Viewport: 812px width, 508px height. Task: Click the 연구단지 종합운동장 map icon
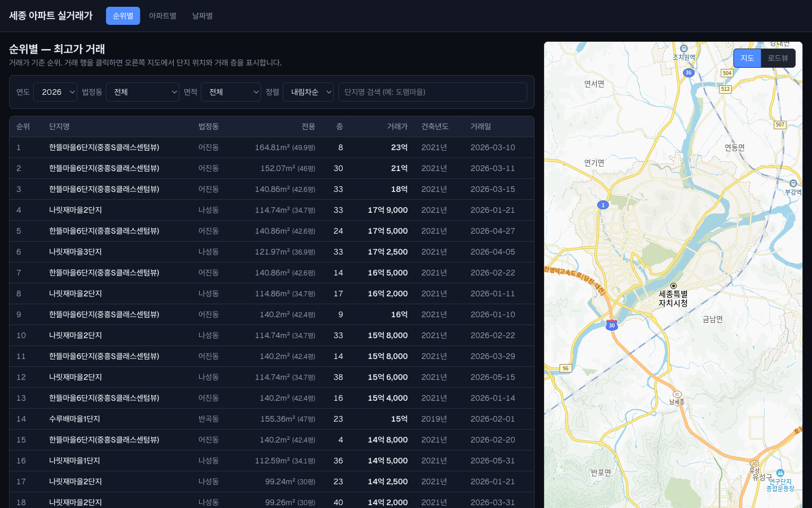pyautogui.click(x=780, y=473)
